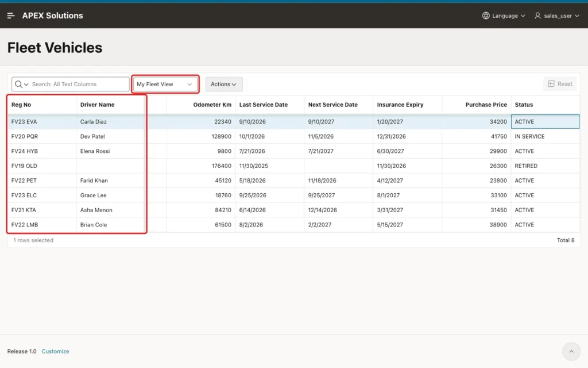The image size is (588, 368).
Task: Click driver name Dev Patel
Action: click(x=92, y=136)
